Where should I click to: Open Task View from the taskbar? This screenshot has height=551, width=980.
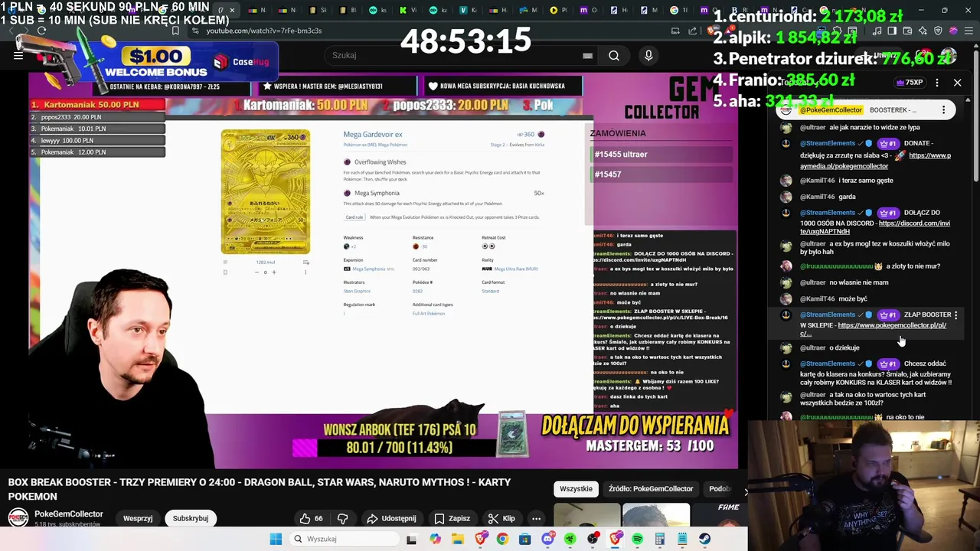(411, 539)
